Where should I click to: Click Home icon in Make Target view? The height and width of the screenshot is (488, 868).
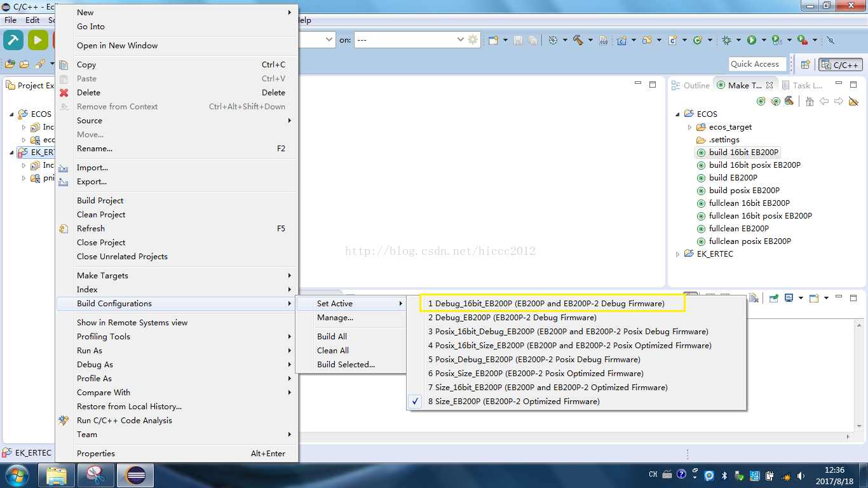(810, 101)
